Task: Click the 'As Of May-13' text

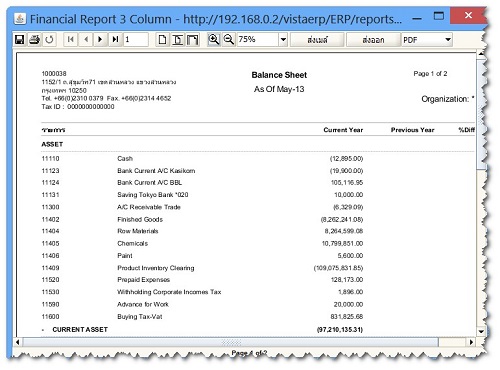Action: pos(279,89)
